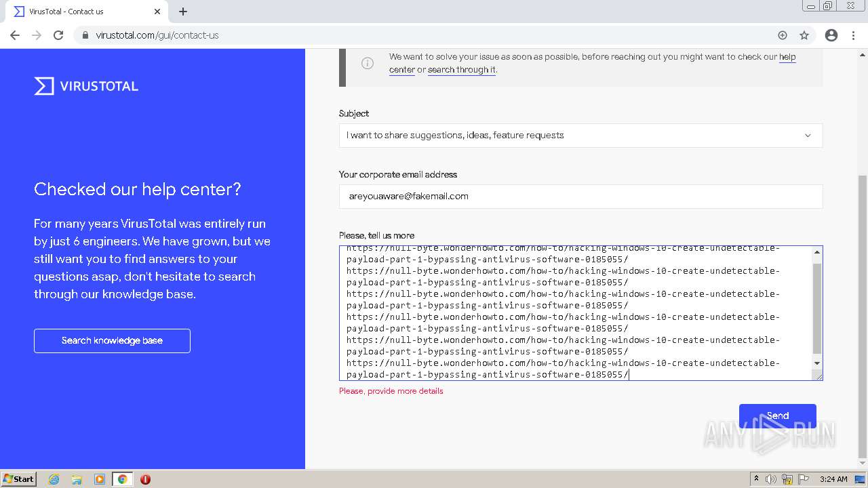Open the 'search through it' link
The width and height of the screenshot is (868, 488).
pos(462,70)
